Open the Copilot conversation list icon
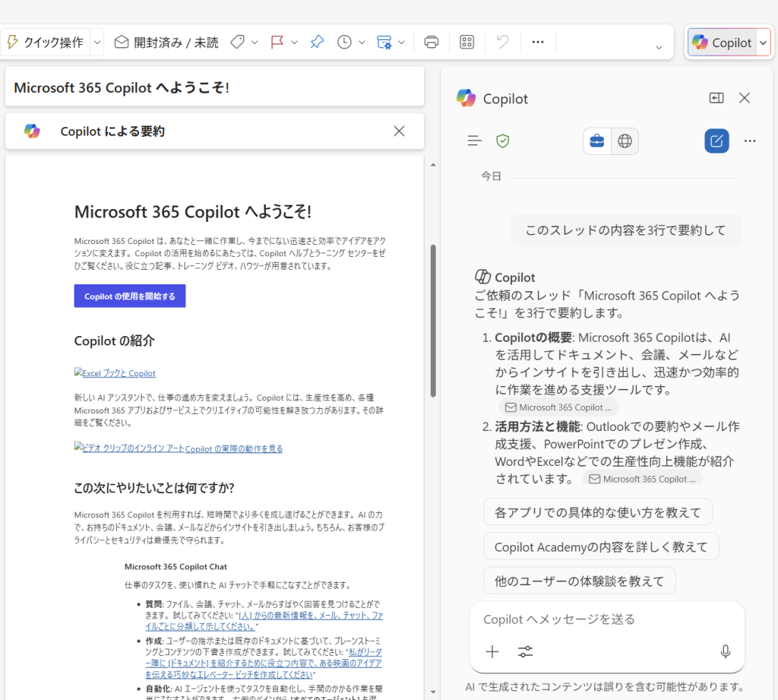 pos(475,141)
